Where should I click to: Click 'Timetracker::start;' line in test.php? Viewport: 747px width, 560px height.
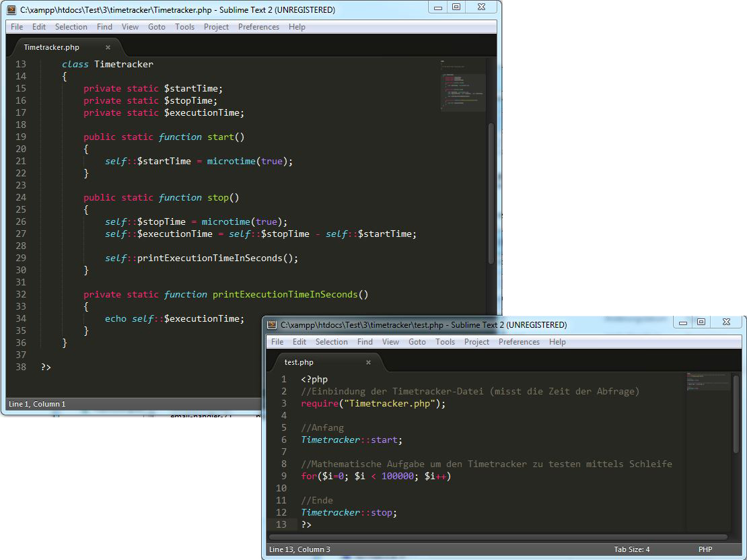[351, 440]
